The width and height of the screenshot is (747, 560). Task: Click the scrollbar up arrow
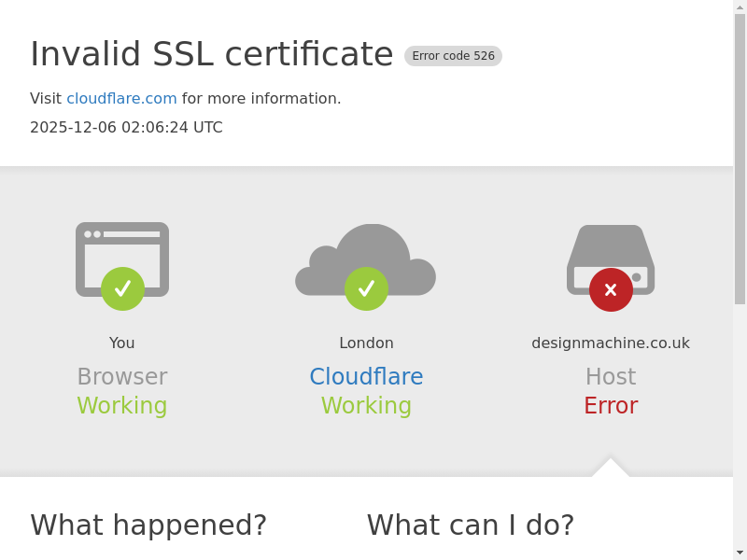click(740, 7)
